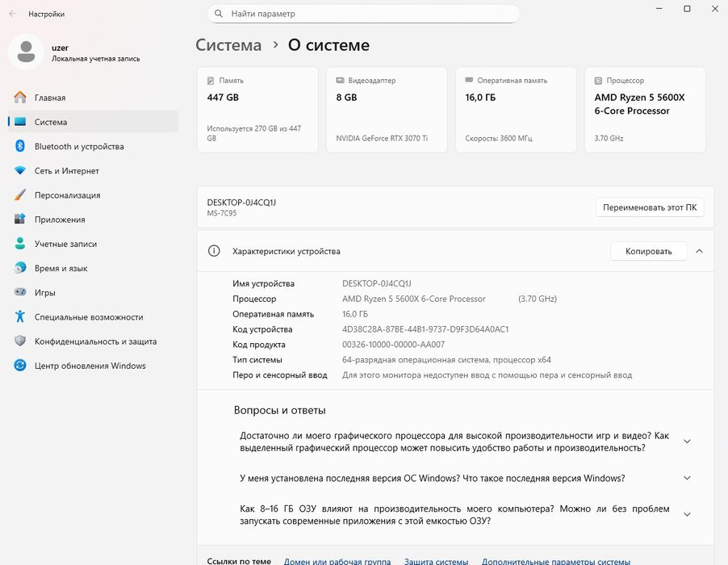
Task: Click the Privacy shield icon in sidebar
Action: [20, 341]
